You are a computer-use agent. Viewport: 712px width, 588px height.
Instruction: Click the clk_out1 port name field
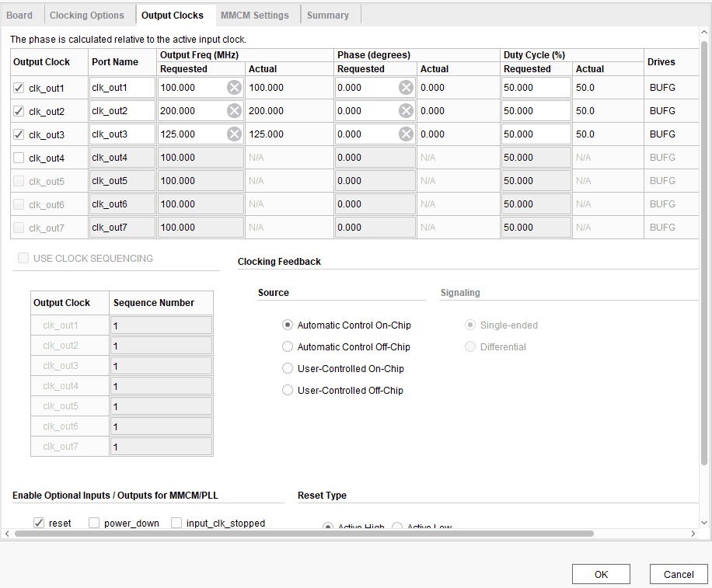click(x=121, y=88)
